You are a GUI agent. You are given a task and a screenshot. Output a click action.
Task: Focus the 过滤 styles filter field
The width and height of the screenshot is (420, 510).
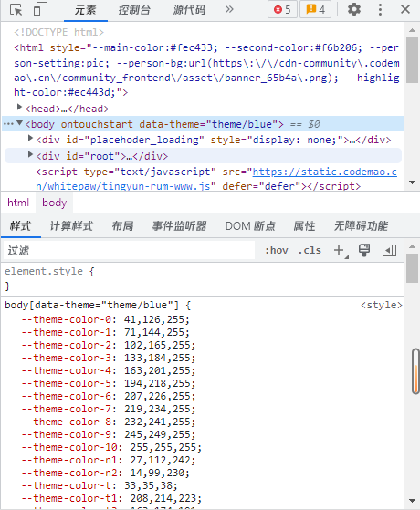coord(129,250)
